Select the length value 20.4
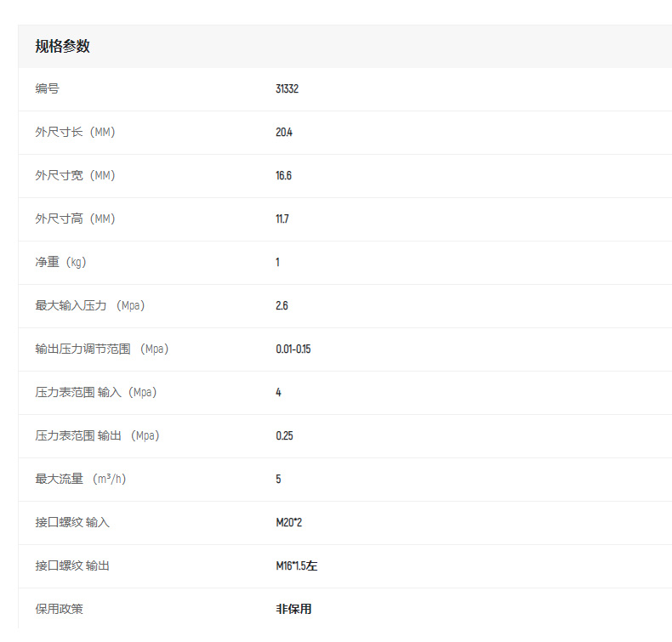672x642 pixels. [284, 132]
